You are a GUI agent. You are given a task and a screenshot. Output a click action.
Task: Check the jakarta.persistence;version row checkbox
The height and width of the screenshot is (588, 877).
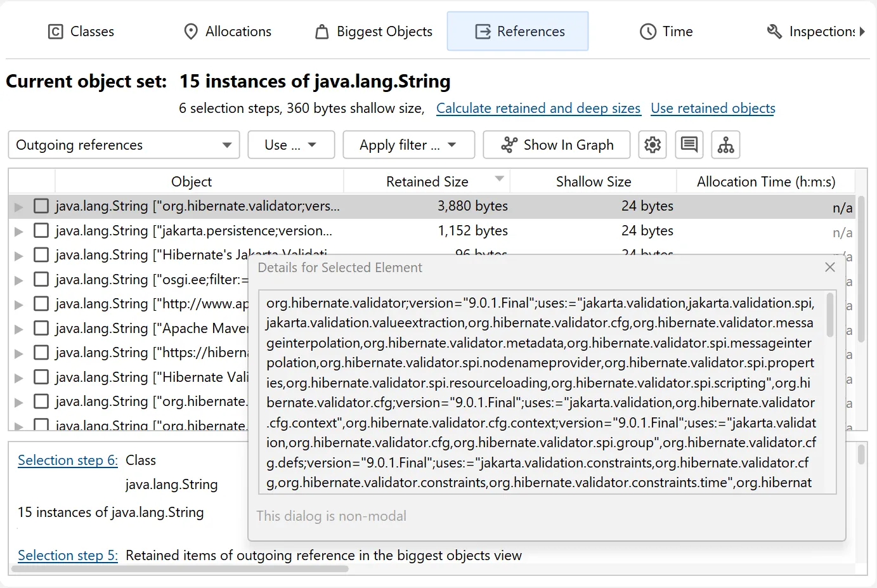(41, 230)
